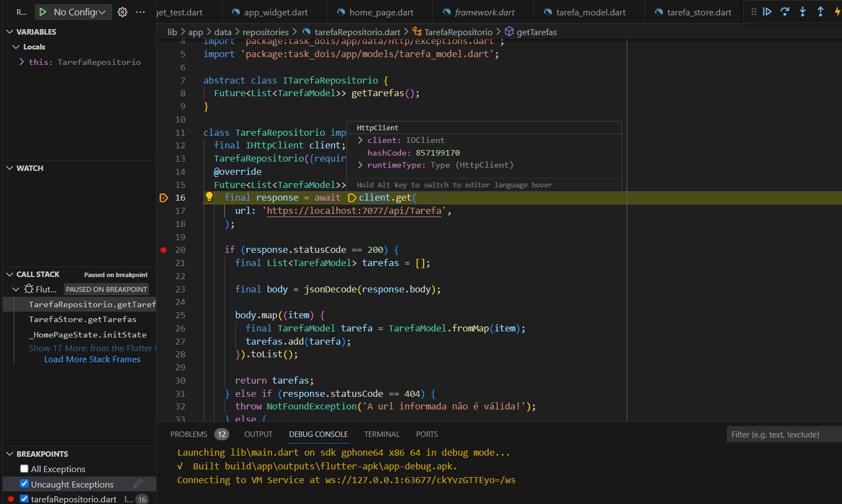
Task: Click hashCode: 857199170 in hover popup
Action: [413, 153]
